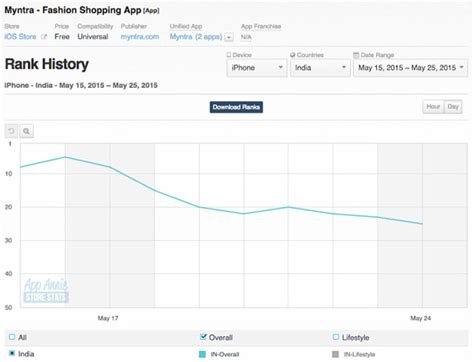Open the myntra.com publisher link
This screenshot has width=474, height=362.
coord(140,37)
